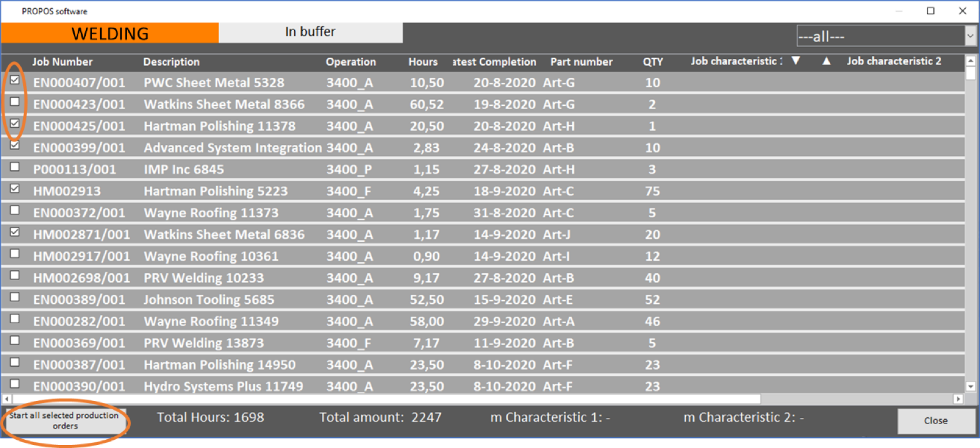Uncheck the EN000407/001 job checkbox

[15, 80]
